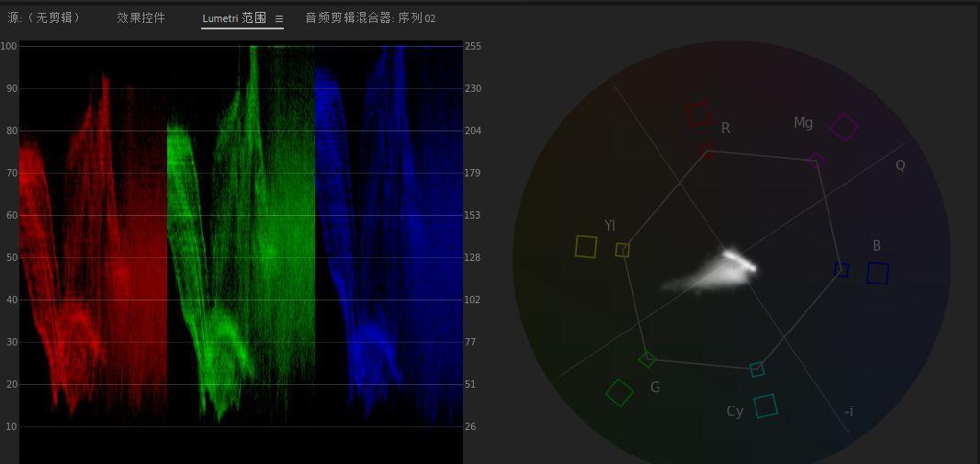
Task: Click the outer red R target box
Action: pos(699,115)
